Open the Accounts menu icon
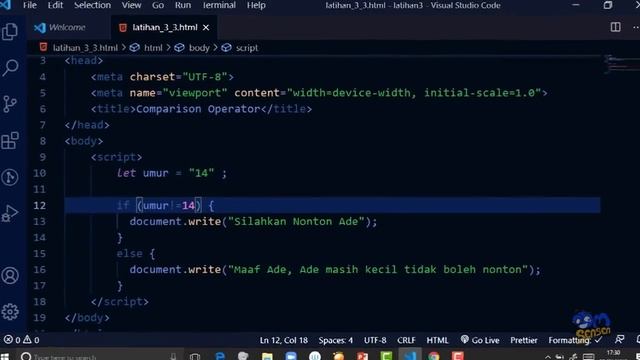 pos(10,276)
